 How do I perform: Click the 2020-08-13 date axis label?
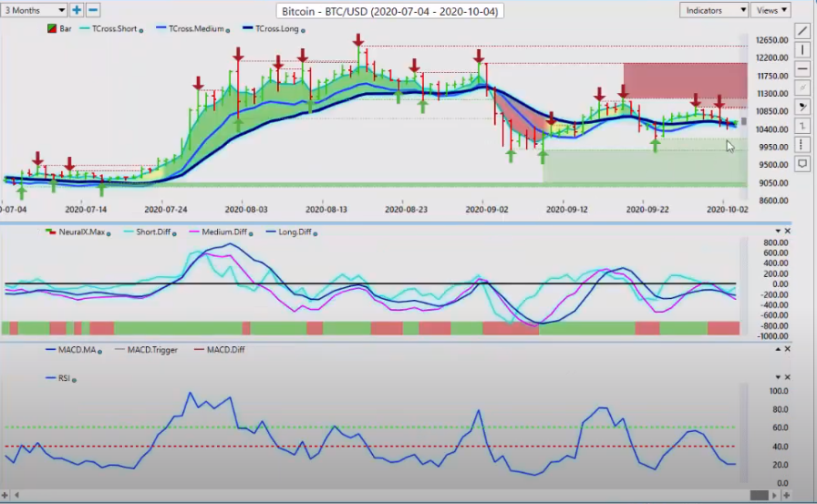[x=326, y=210]
